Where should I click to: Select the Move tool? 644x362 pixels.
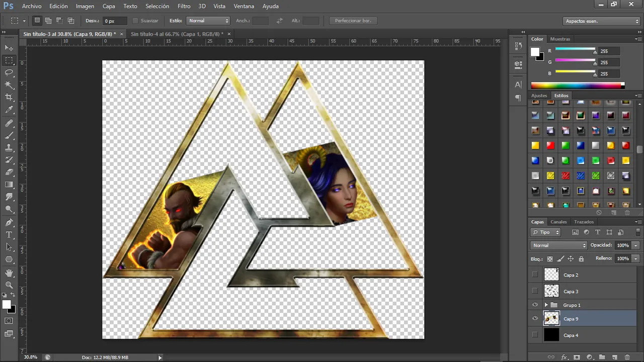9,48
